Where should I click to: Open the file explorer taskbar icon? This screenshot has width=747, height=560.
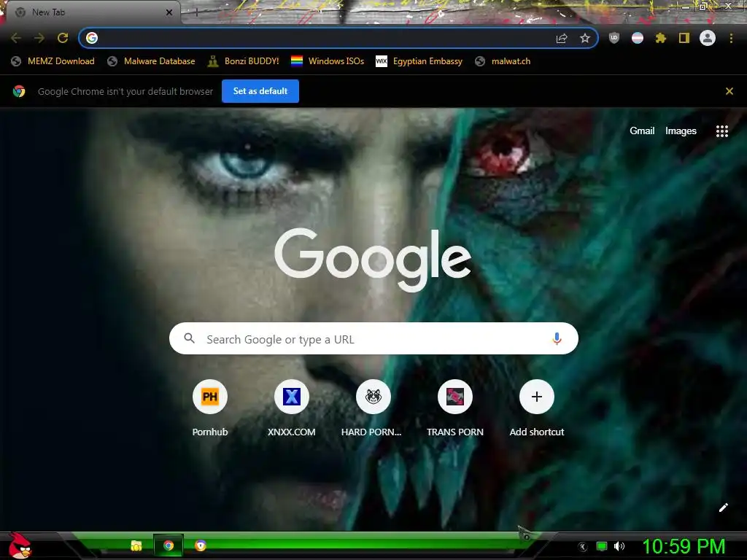(x=136, y=545)
